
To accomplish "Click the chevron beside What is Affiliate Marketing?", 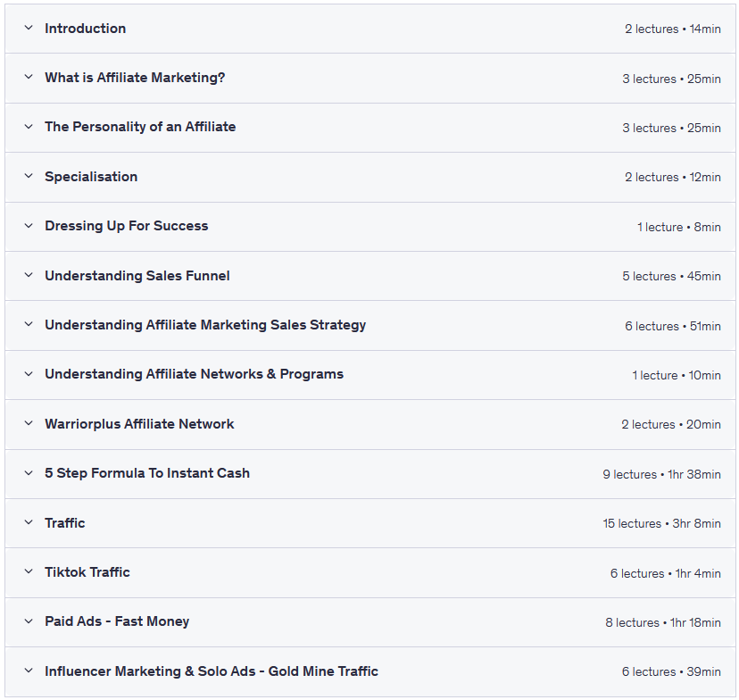I will 29,78.
